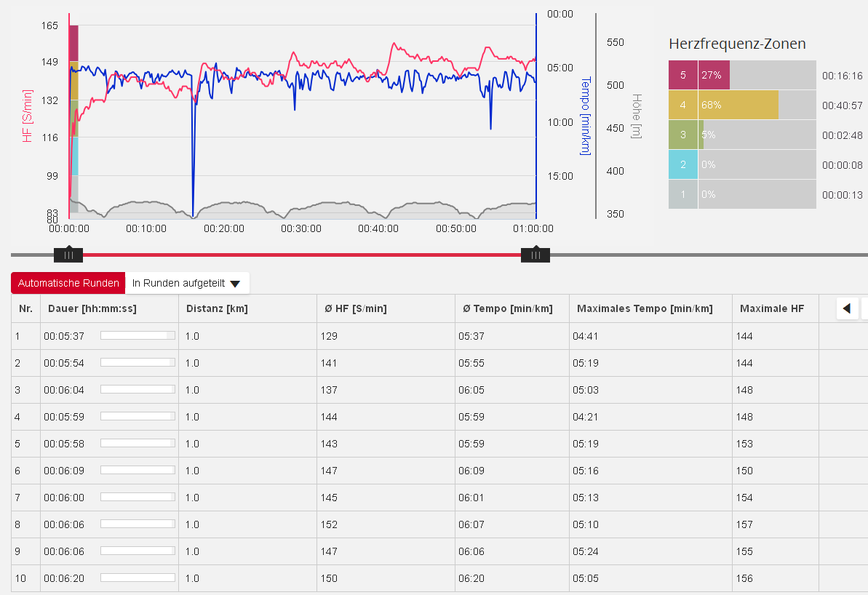Click the left black arrow to scroll columns
868x595 pixels.
tap(846, 309)
